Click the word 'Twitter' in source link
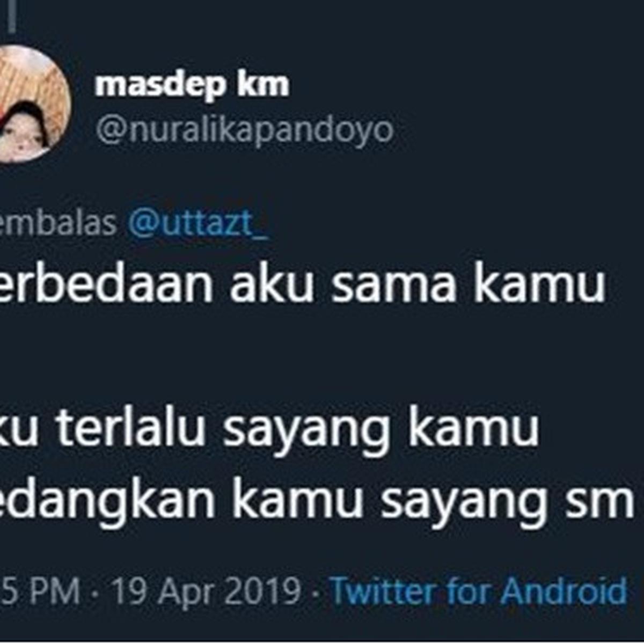Image resolution: width=644 pixels, height=644 pixels. [383, 591]
